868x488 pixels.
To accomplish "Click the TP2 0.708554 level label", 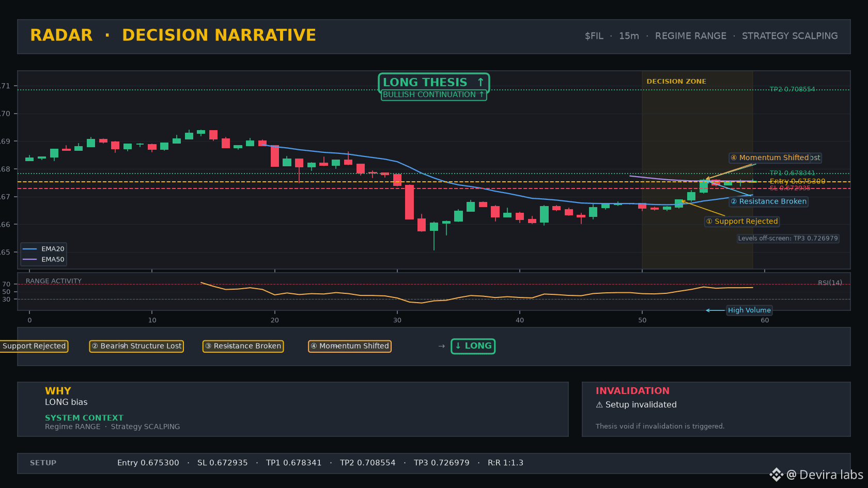I will 792,89.
